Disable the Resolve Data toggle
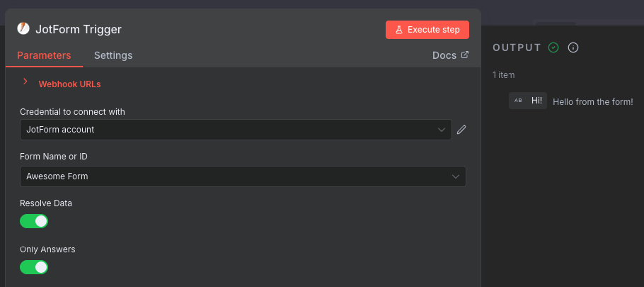Viewport: 644px width, 287px height. click(x=34, y=221)
